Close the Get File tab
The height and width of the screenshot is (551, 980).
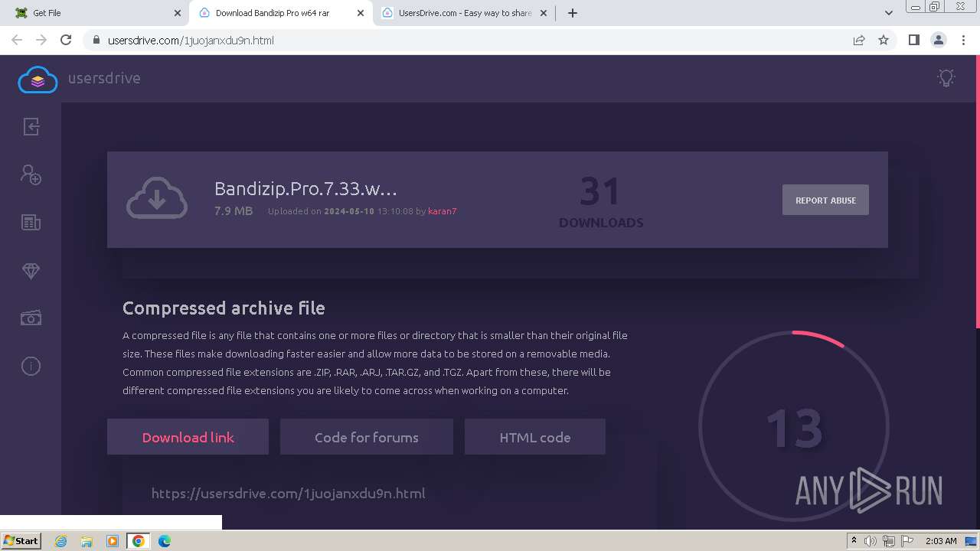click(178, 13)
